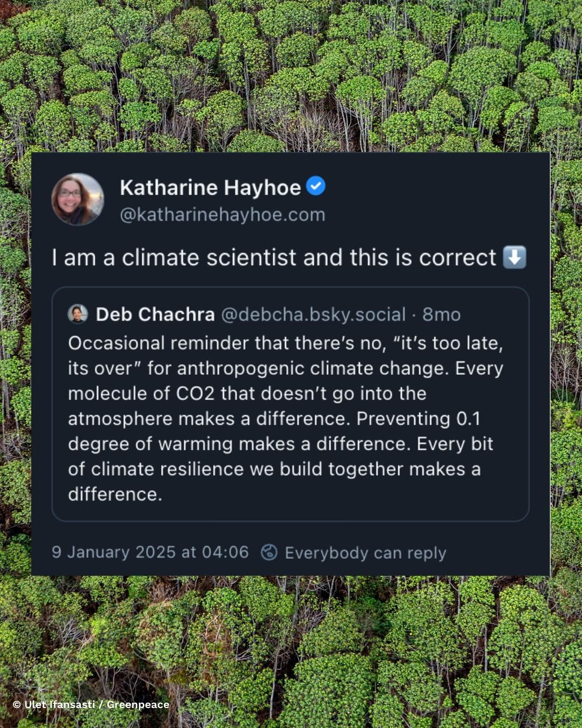Select the Deb Chachra quoted post tab
This screenshot has height=728, width=582.
[x=155, y=314]
